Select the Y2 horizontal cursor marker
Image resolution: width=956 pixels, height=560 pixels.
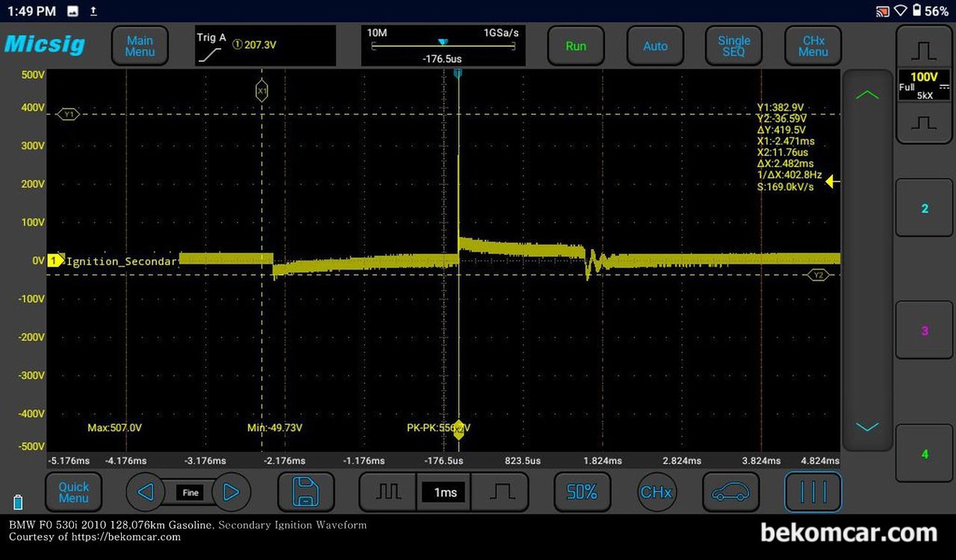click(x=819, y=275)
